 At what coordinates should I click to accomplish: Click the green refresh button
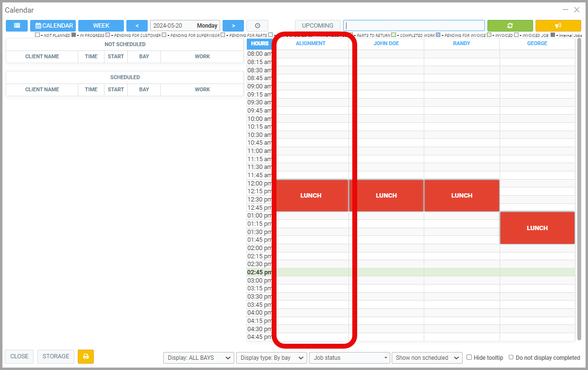[510, 26]
